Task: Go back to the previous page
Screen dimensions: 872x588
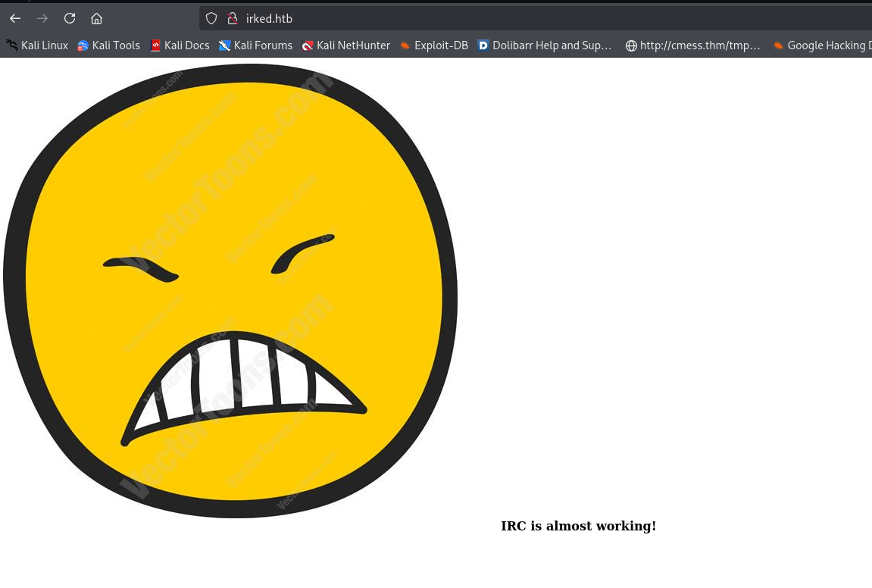Action: point(15,18)
